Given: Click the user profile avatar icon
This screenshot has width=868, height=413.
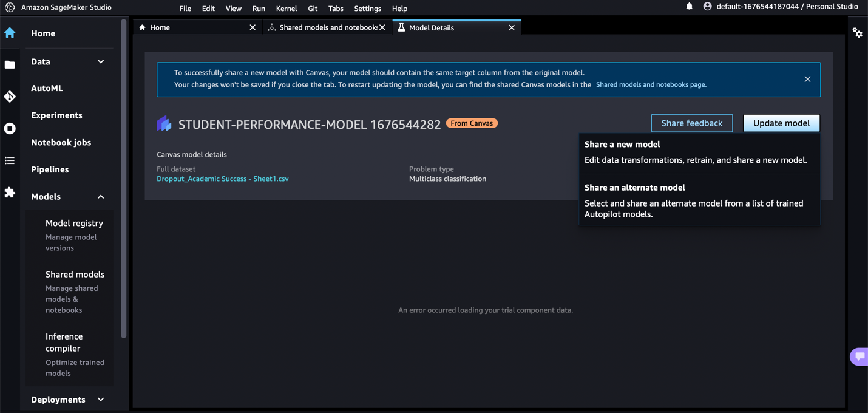Looking at the screenshot, I should pos(707,7).
